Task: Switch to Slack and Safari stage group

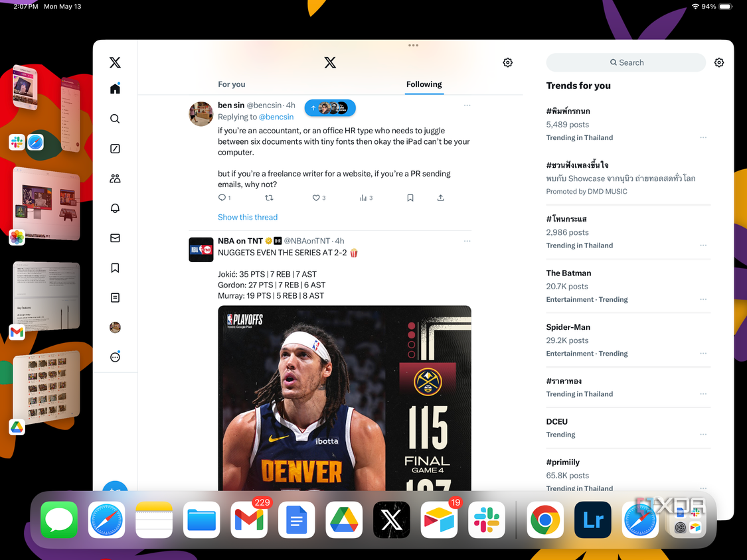Action: point(46,109)
